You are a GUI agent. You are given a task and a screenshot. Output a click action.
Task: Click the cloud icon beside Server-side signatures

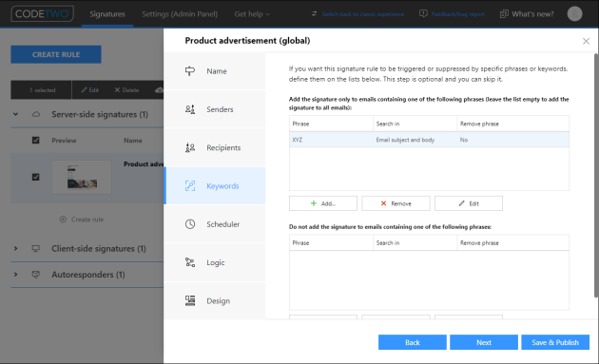click(36, 114)
